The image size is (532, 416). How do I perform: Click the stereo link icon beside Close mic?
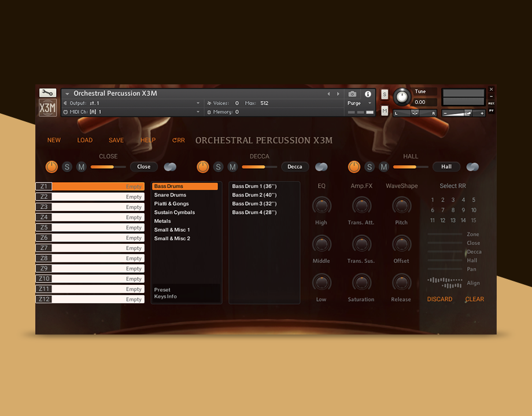point(170,167)
